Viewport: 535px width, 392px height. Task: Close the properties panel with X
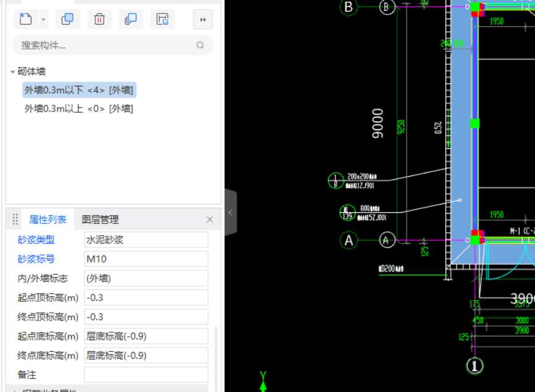coord(210,220)
